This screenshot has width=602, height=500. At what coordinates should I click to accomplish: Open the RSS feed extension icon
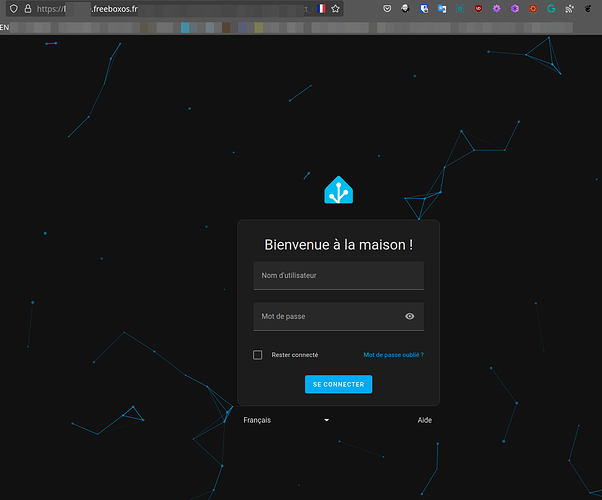coord(568,8)
